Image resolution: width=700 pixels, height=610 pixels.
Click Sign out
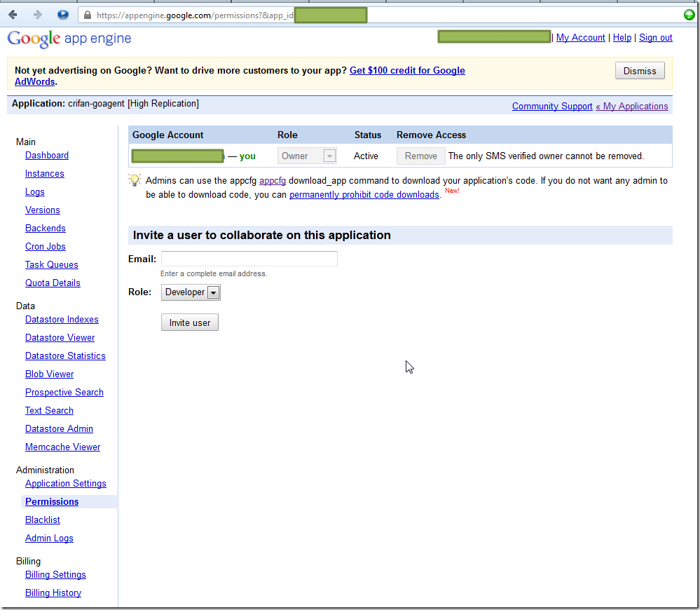click(655, 37)
